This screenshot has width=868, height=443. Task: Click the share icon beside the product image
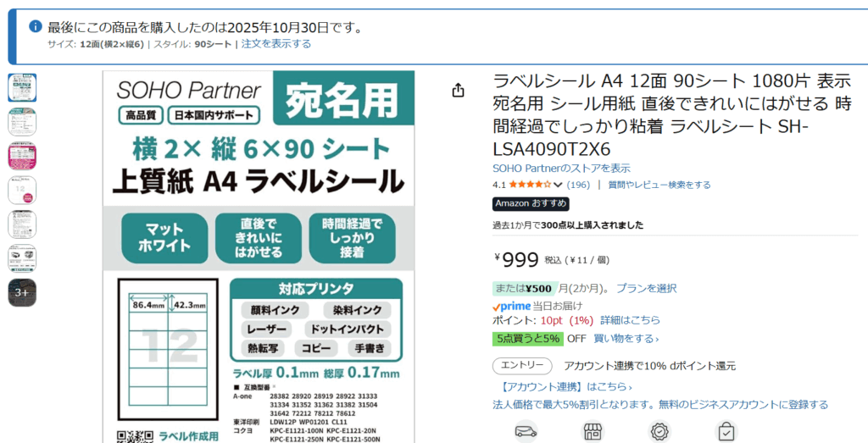coord(459,90)
